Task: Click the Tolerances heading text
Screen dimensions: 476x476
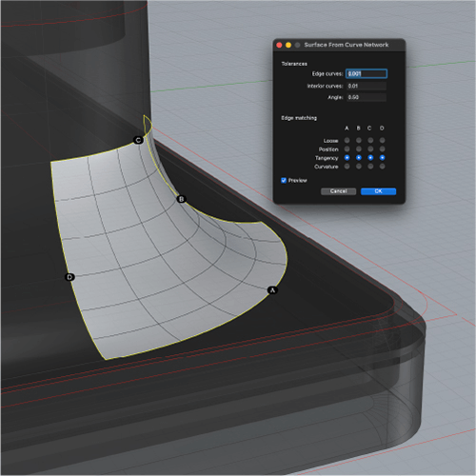Action: (x=294, y=64)
